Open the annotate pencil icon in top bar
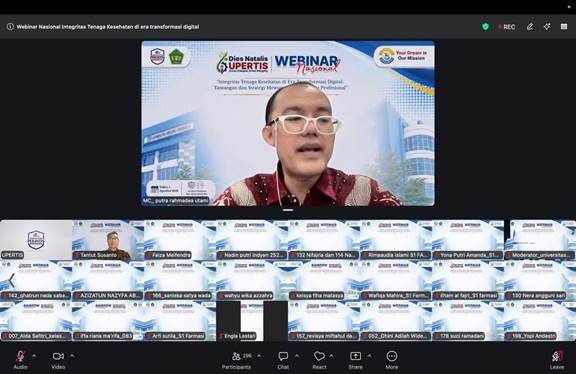 530,26
